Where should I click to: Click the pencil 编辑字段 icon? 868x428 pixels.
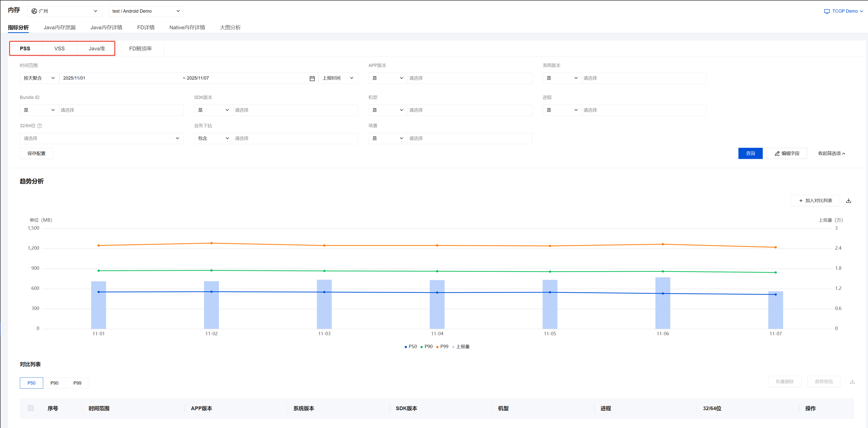pos(777,153)
